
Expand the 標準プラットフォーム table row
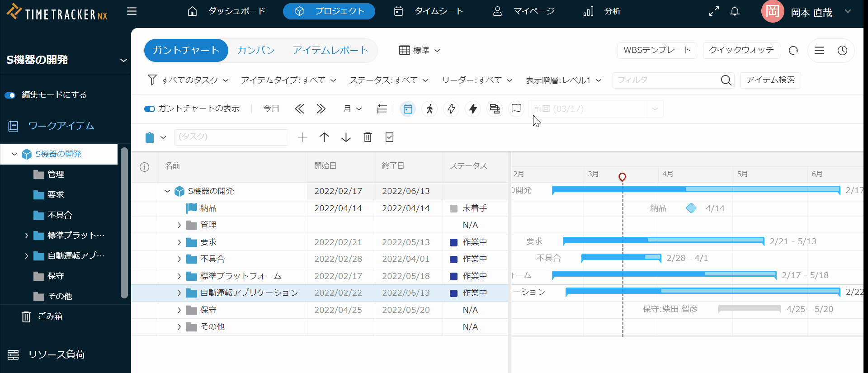(179, 276)
